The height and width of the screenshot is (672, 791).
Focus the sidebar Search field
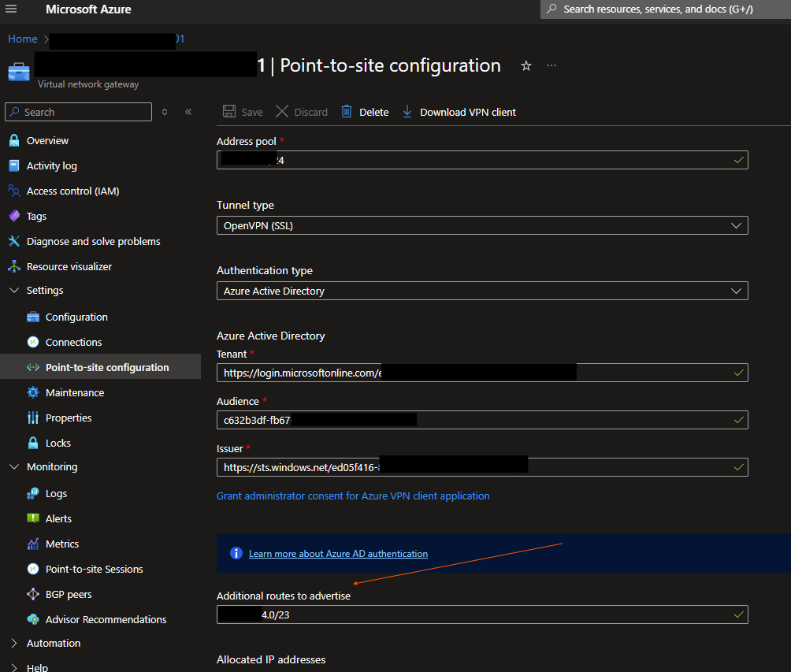(78, 112)
